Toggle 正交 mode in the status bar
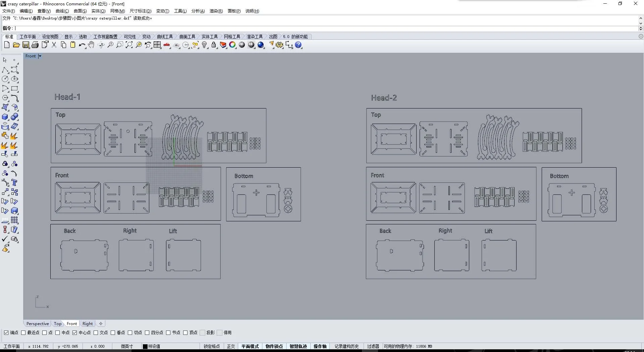 [x=231, y=346]
